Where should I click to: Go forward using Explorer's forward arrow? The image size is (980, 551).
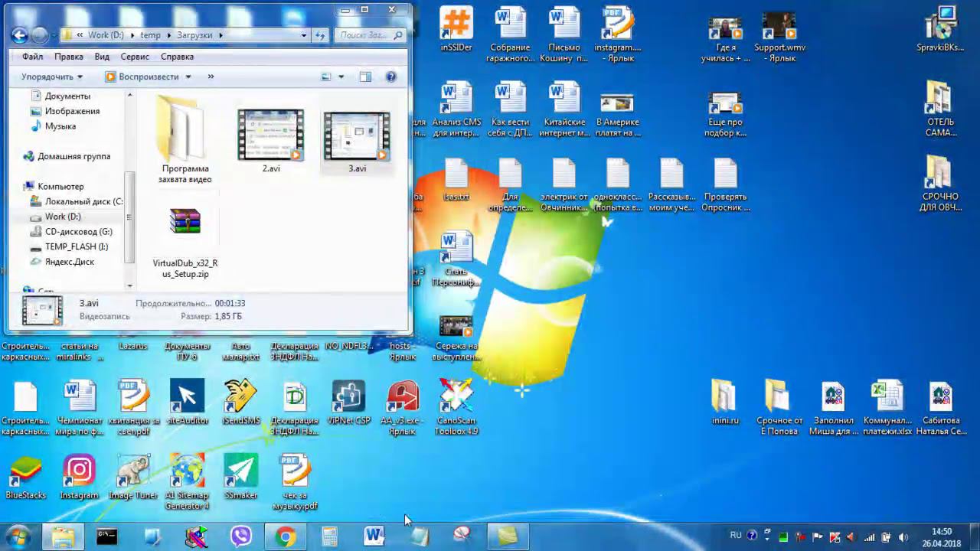coord(40,35)
